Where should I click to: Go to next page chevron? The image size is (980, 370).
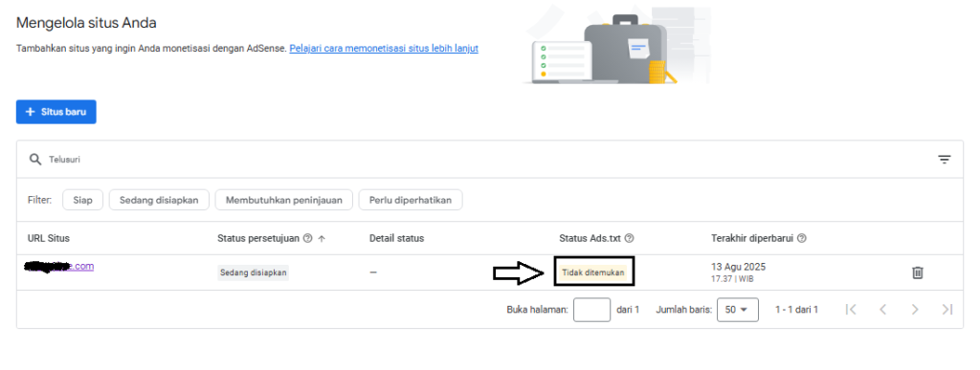[915, 310]
